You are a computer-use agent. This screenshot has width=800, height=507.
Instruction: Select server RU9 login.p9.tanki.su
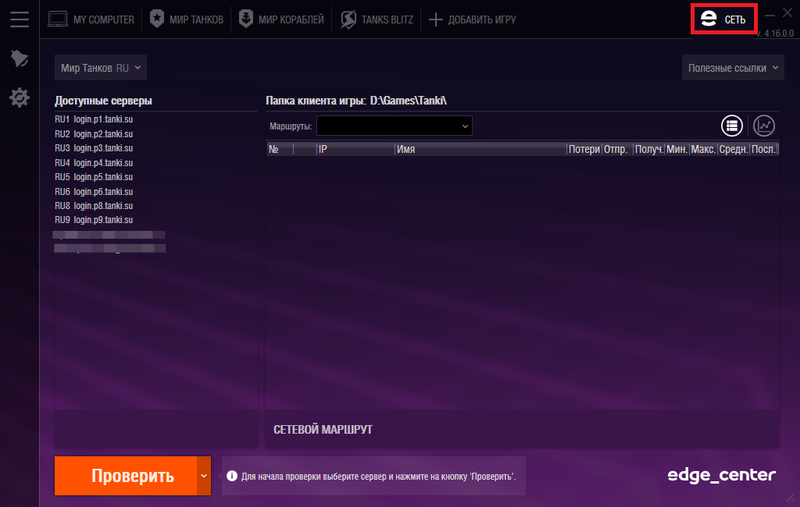94,220
